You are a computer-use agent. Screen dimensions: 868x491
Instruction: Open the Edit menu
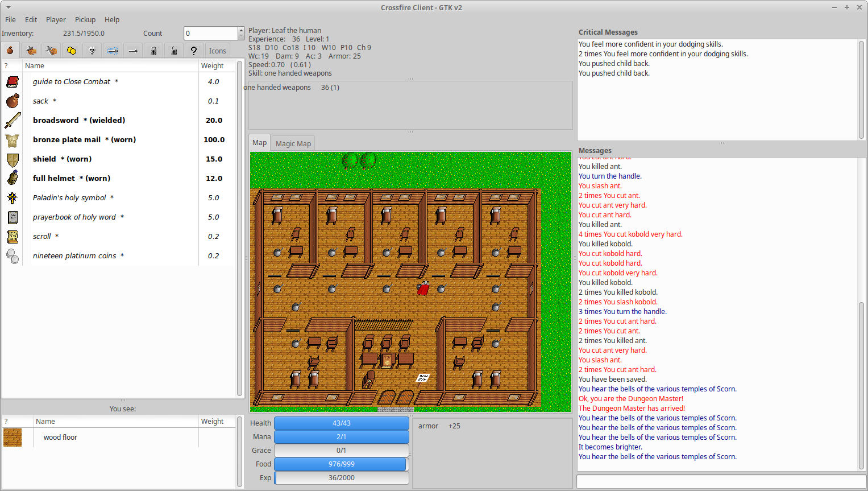(x=31, y=19)
